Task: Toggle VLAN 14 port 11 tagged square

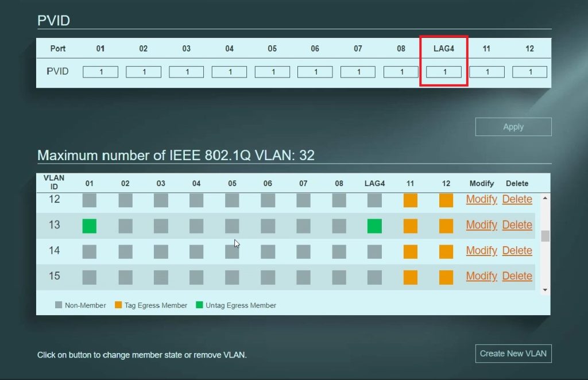Action: 410,252
